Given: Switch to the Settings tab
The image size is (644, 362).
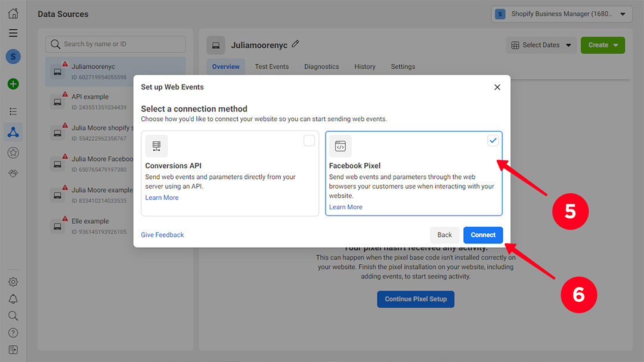Looking at the screenshot, I should coord(403,67).
